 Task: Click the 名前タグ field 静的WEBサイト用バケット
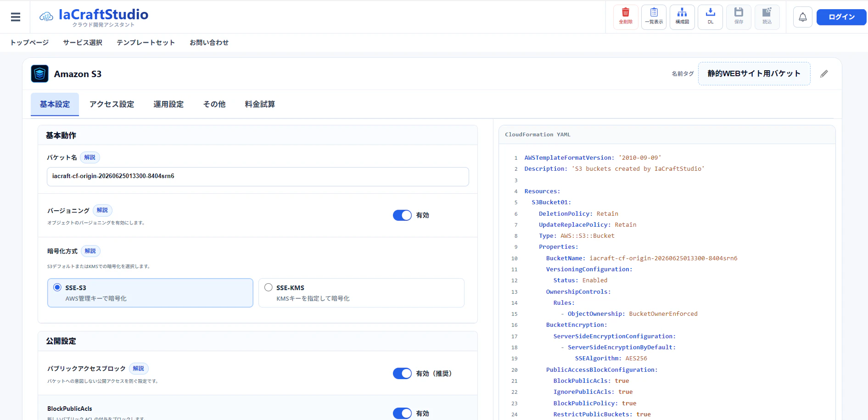pos(754,74)
